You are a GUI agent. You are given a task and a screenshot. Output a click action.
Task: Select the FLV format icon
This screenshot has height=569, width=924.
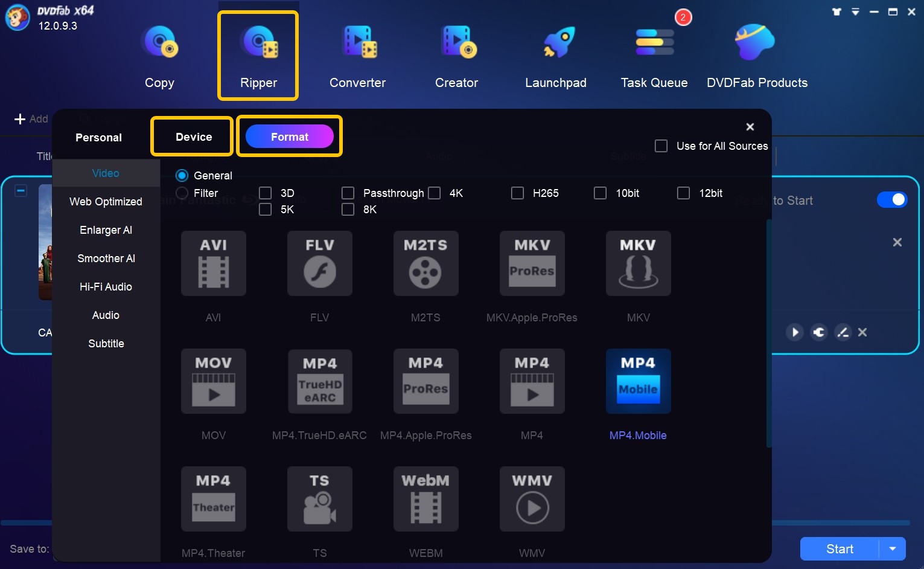[x=320, y=263]
